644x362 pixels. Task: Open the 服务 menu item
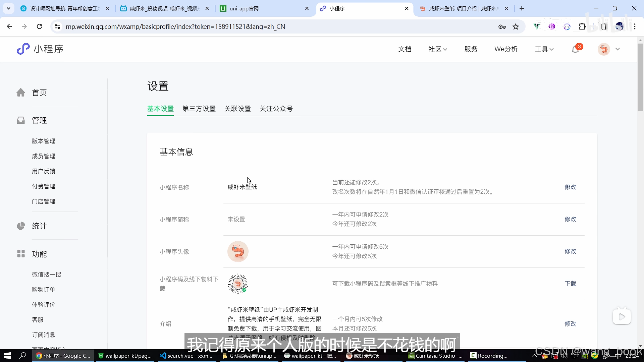pyautogui.click(x=471, y=49)
